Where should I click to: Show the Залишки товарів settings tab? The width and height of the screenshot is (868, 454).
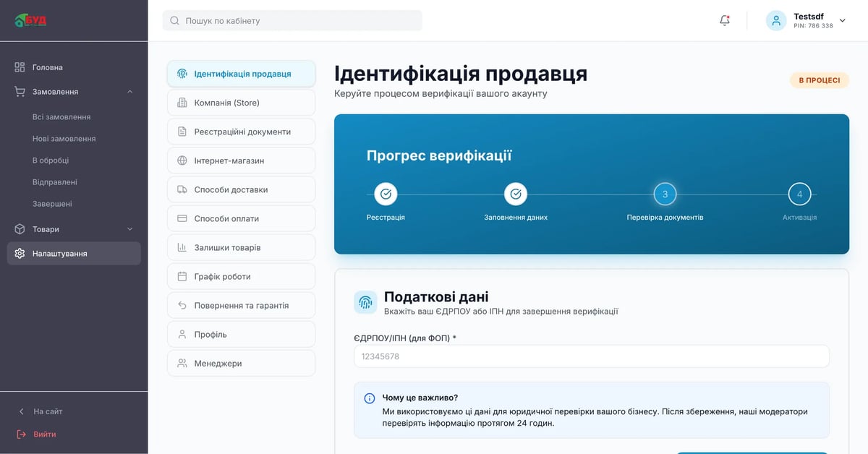tap(241, 247)
